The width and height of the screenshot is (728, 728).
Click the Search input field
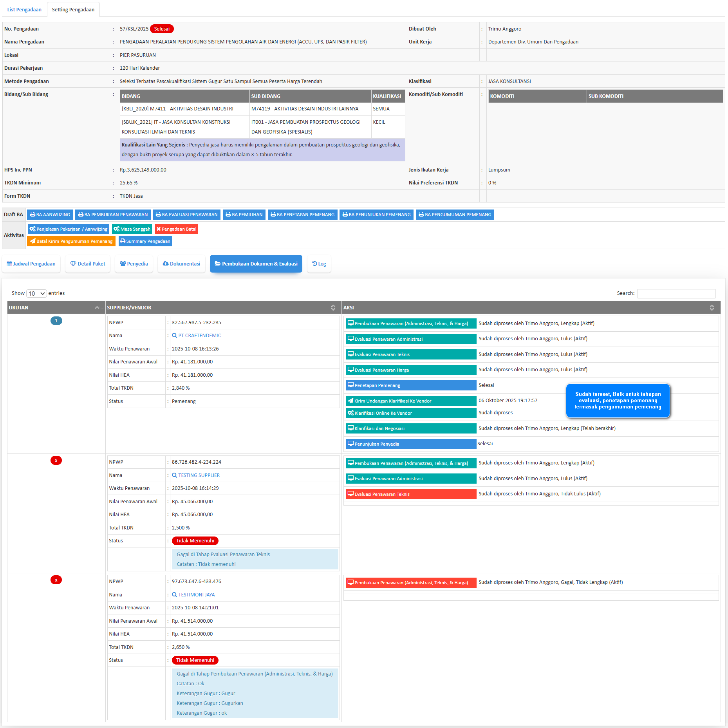[676, 293]
